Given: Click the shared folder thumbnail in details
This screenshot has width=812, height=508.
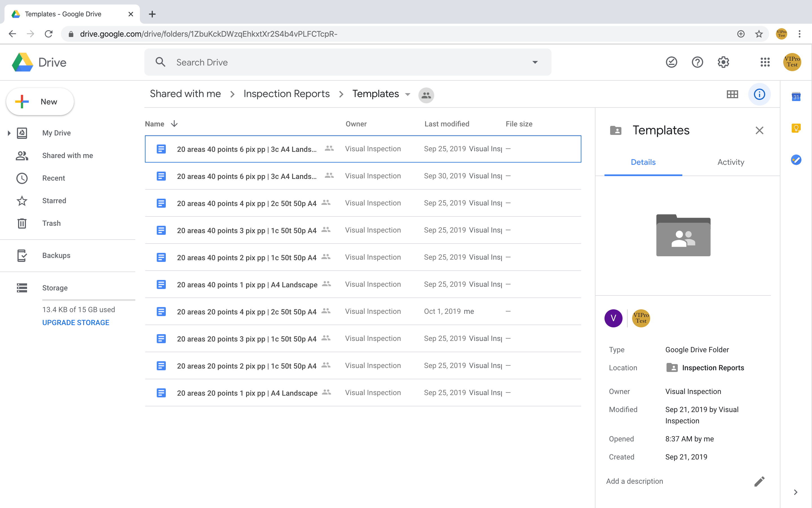Looking at the screenshot, I should [x=683, y=235].
